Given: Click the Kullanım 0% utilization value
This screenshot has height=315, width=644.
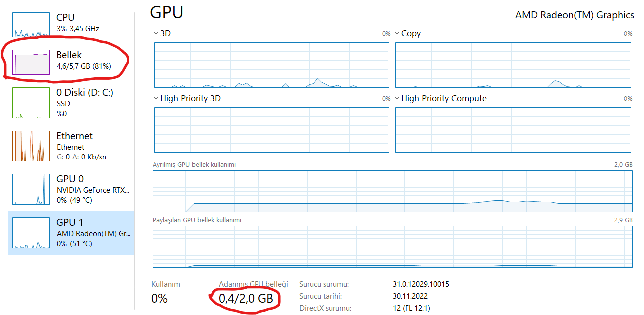Looking at the screenshot, I should [x=159, y=299].
